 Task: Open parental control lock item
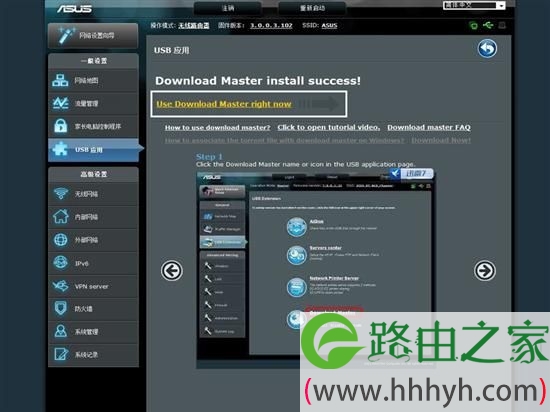(x=93, y=126)
